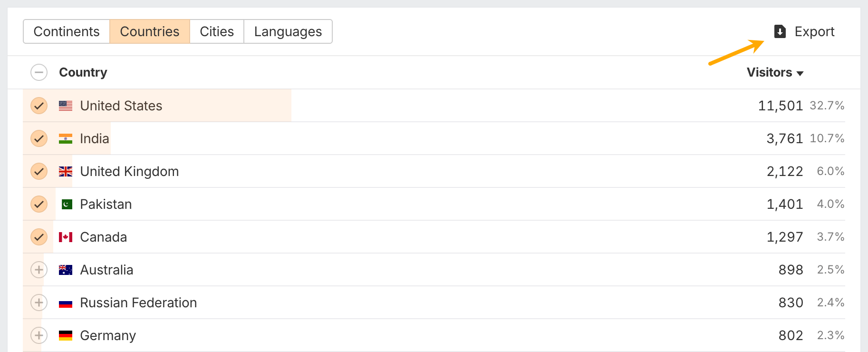The height and width of the screenshot is (352, 868).
Task: Click the Australia flag icon
Action: click(x=66, y=270)
